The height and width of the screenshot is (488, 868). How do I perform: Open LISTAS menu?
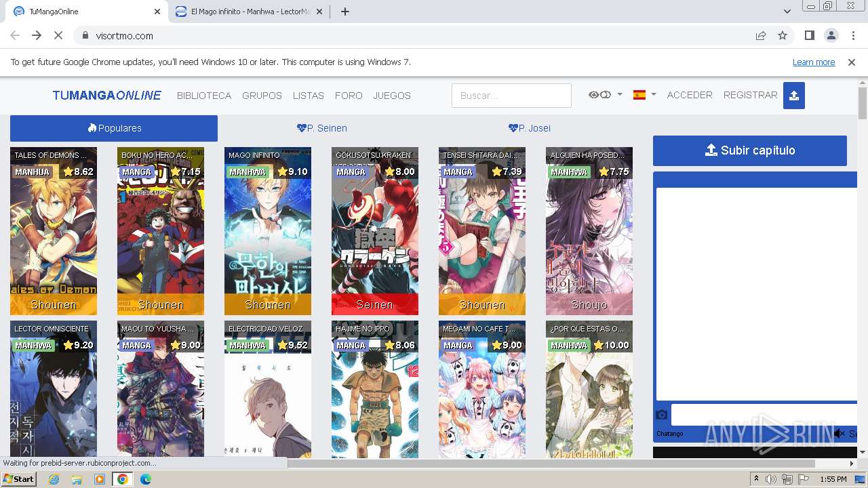pyautogui.click(x=309, y=96)
